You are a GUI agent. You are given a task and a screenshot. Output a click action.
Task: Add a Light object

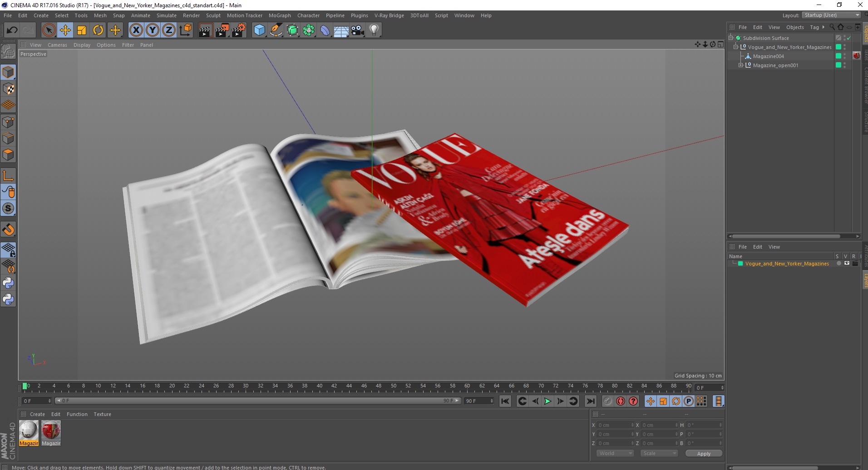coord(374,30)
